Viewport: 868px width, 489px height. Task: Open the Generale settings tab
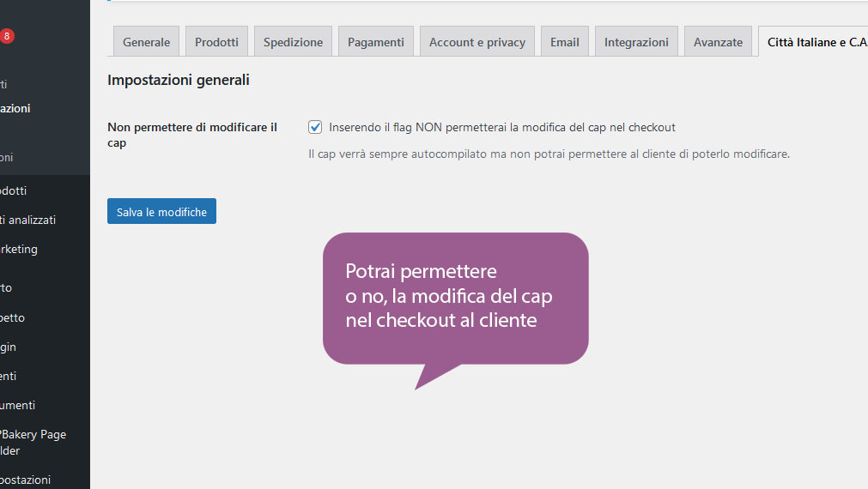[146, 41]
